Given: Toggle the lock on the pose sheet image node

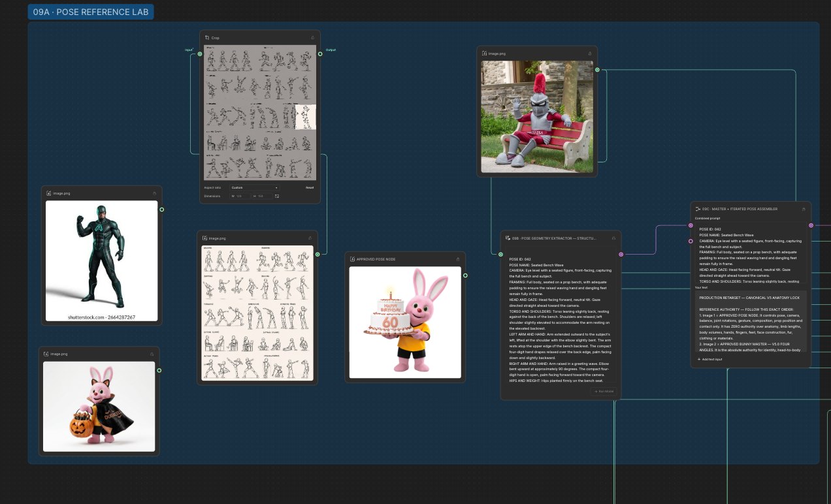Looking at the screenshot, I should 310,238.
